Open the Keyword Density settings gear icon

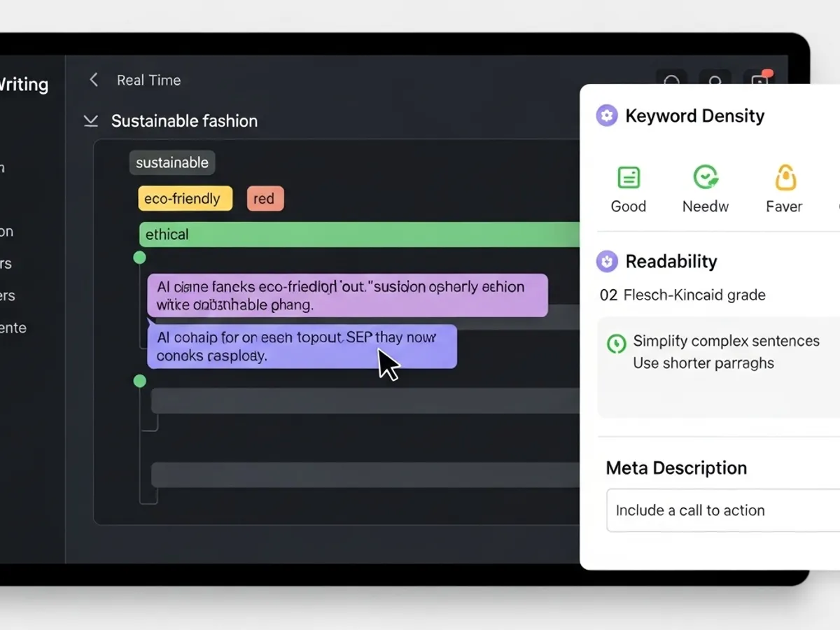click(606, 115)
